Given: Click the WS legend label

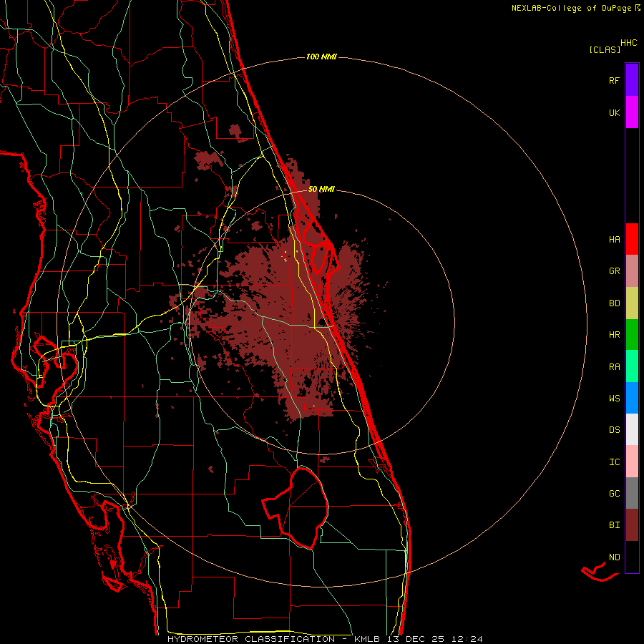Looking at the screenshot, I should [x=615, y=398].
